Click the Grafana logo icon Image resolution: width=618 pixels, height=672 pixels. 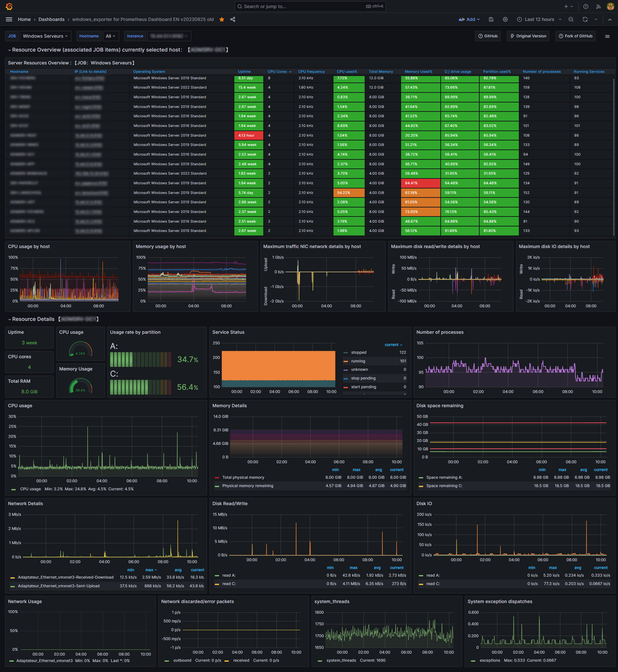[9, 6]
